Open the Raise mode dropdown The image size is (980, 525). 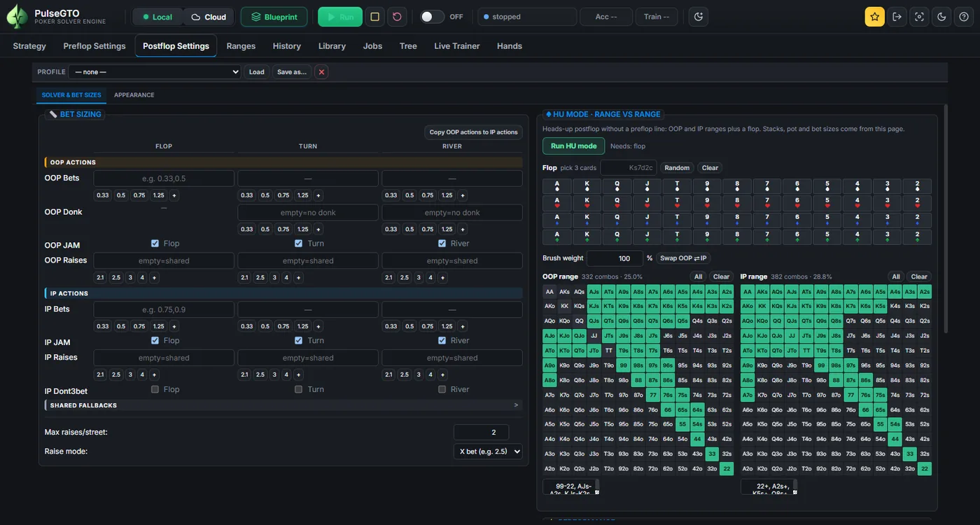click(488, 451)
